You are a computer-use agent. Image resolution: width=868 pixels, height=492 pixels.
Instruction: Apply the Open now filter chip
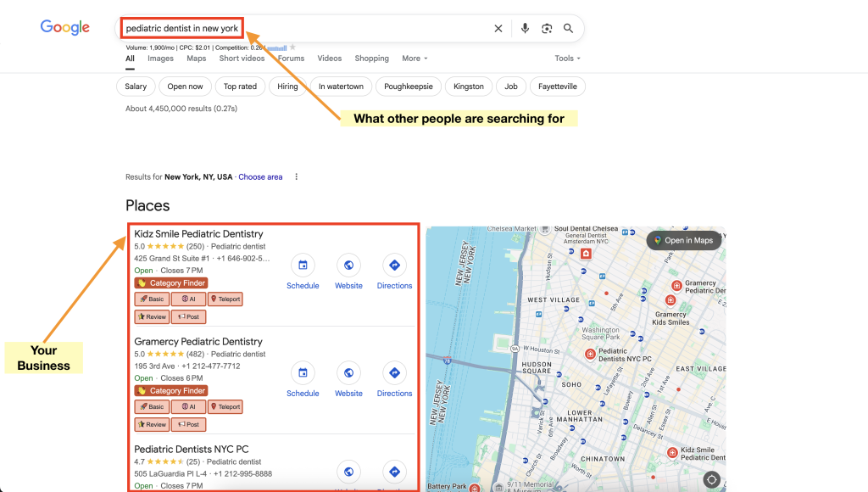pyautogui.click(x=186, y=87)
